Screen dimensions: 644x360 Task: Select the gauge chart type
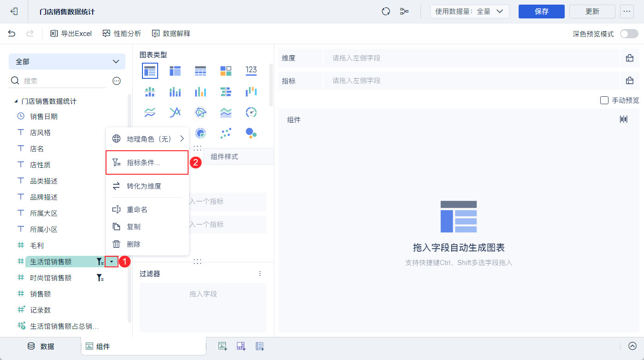pos(251,112)
